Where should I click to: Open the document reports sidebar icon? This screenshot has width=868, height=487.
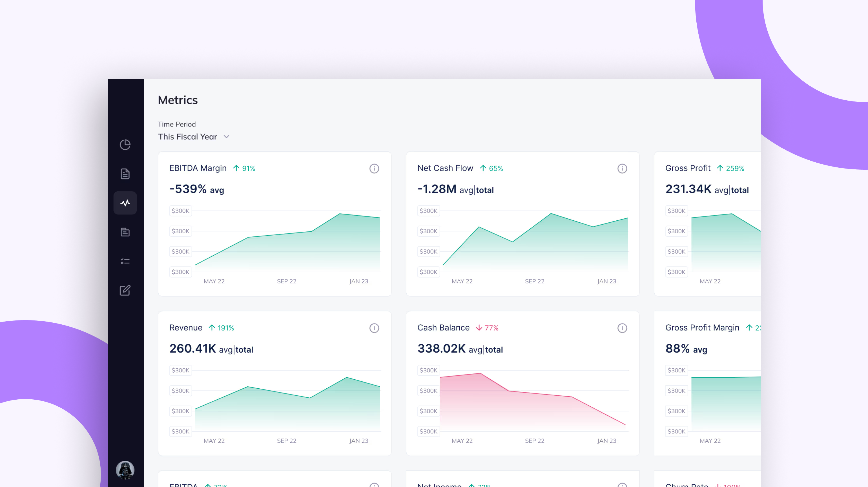(x=125, y=174)
